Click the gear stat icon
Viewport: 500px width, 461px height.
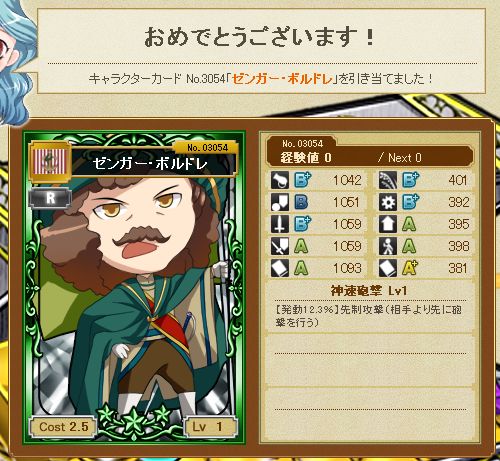(x=388, y=202)
